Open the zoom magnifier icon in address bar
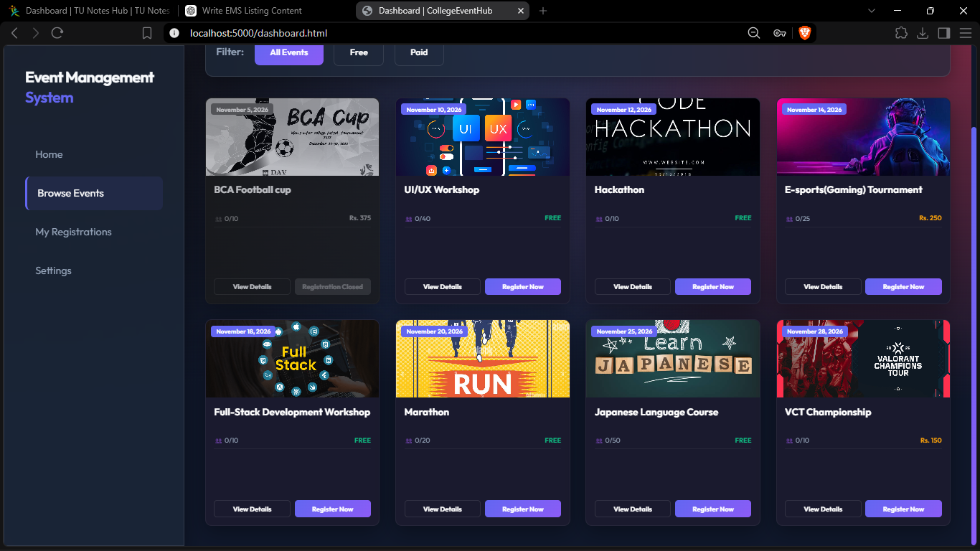The height and width of the screenshot is (551, 980). pyautogui.click(x=754, y=33)
